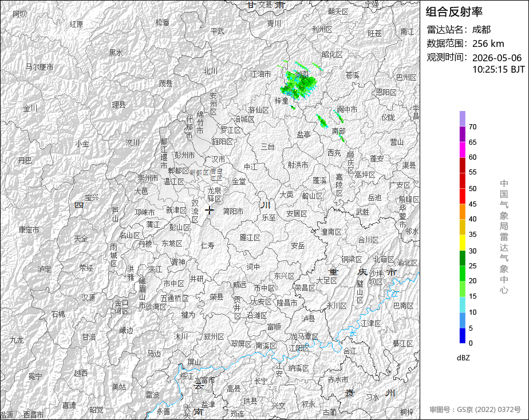Click the 潼南区 map label

pos(331,232)
